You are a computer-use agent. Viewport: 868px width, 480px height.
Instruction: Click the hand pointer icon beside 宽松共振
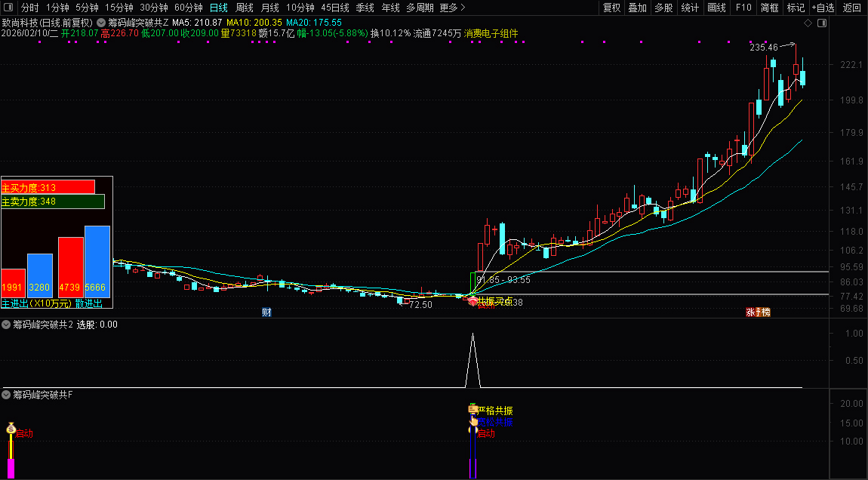pos(474,421)
